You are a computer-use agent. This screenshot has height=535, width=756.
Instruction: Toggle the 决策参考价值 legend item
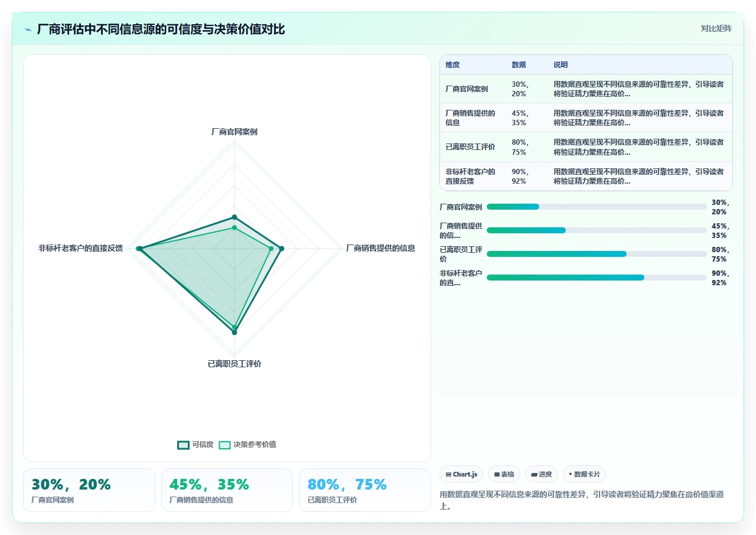click(247, 445)
